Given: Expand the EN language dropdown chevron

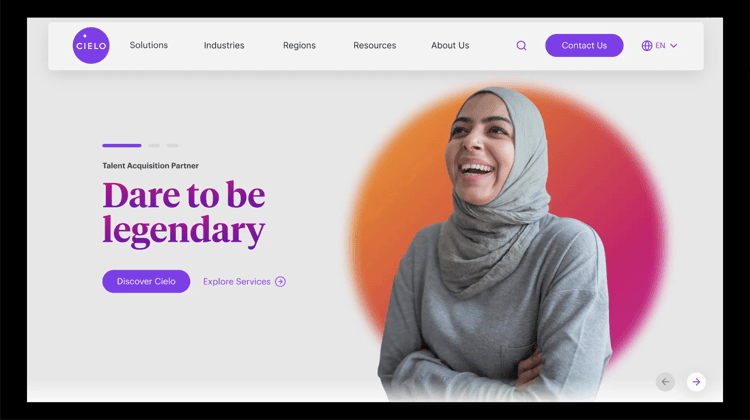Looking at the screenshot, I should (x=673, y=46).
